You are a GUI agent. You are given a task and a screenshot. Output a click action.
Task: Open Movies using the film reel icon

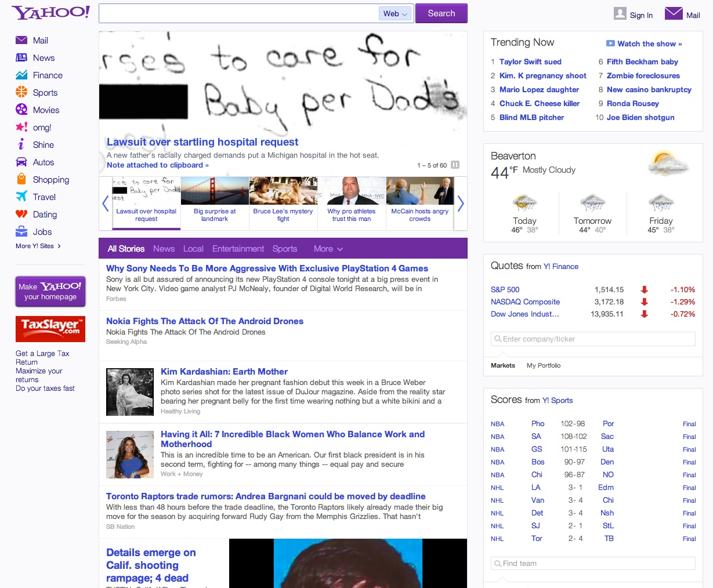click(x=21, y=110)
